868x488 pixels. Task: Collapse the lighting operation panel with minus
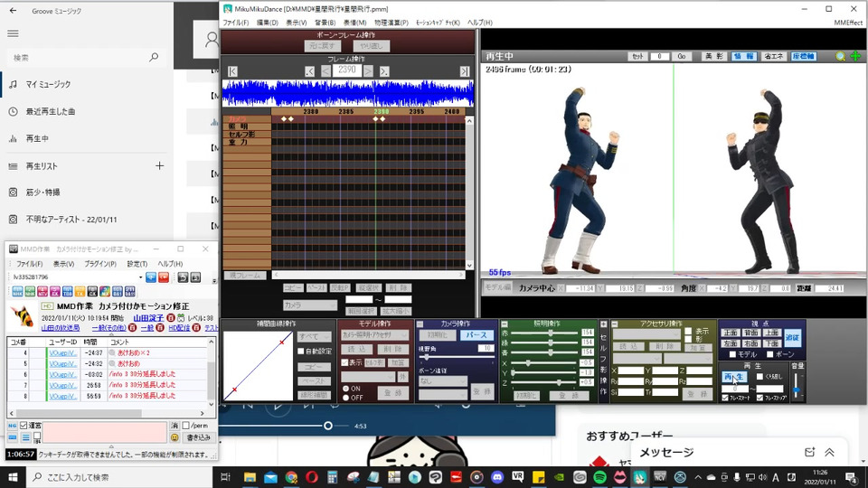505,324
